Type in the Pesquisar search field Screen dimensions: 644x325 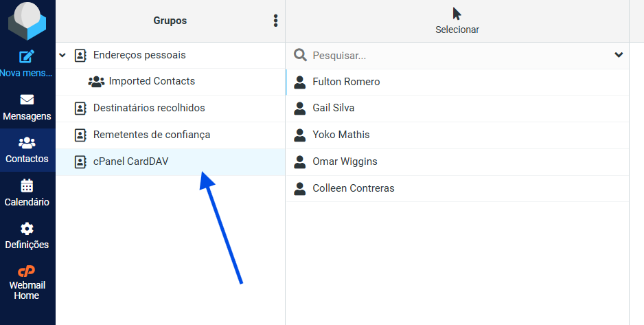click(453, 55)
